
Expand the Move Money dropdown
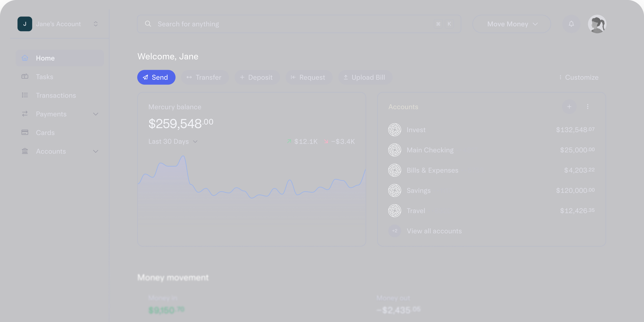tap(511, 24)
